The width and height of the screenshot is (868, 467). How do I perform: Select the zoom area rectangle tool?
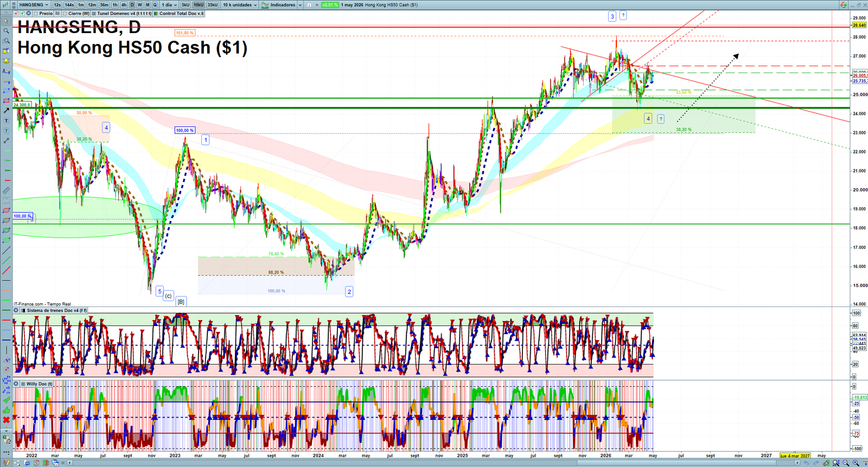7,41
